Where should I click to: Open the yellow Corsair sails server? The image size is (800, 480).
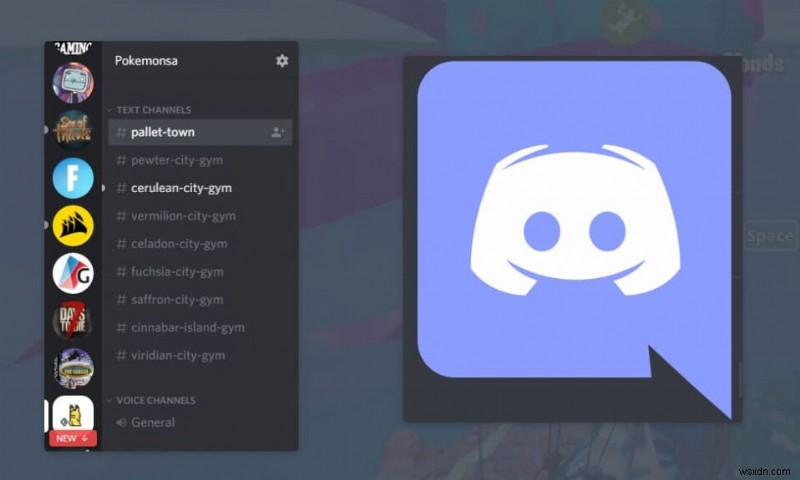tap(73, 225)
